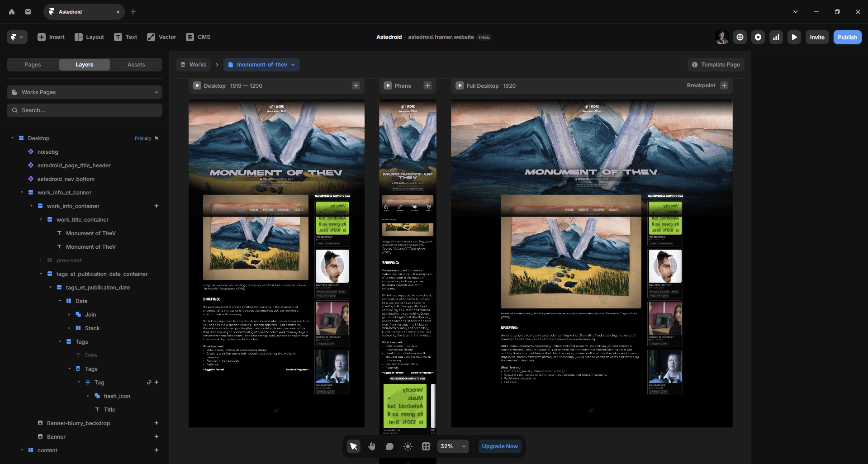Add variant next to Phone breakpoint
Image resolution: width=868 pixels, height=464 pixels.
tap(427, 85)
